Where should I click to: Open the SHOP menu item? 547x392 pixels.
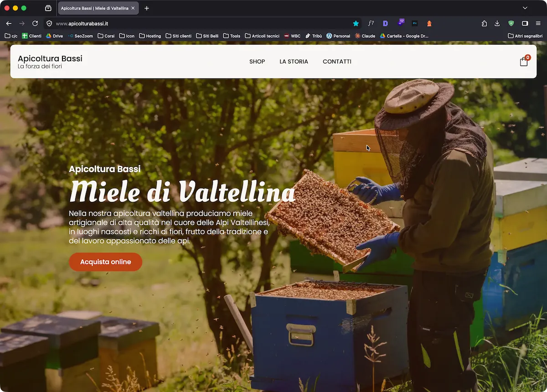point(257,62)
